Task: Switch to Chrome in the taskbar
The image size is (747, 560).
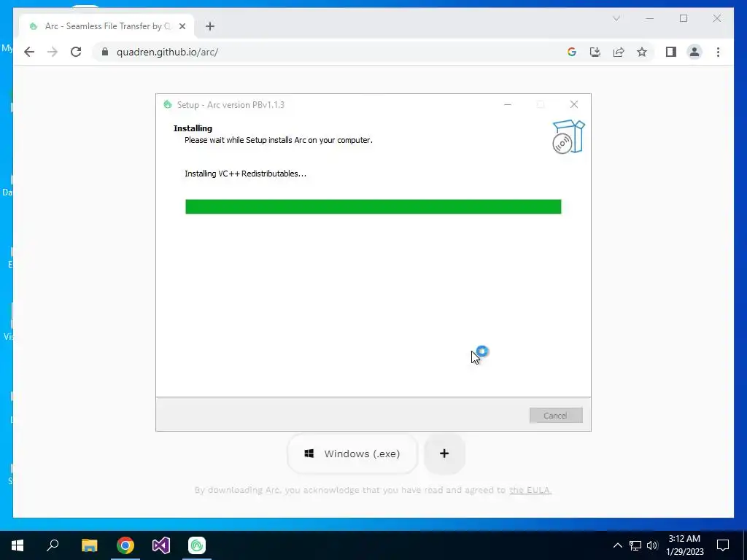Action: pos(125,545)
